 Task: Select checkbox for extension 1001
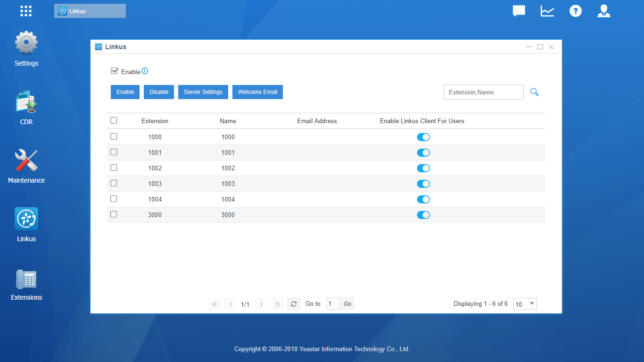point(114,152)
